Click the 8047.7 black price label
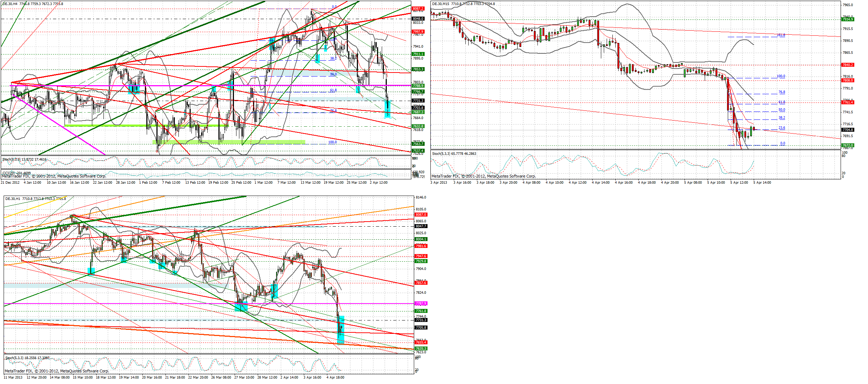This screenshot has width=868, height=384. coord(421,226)
